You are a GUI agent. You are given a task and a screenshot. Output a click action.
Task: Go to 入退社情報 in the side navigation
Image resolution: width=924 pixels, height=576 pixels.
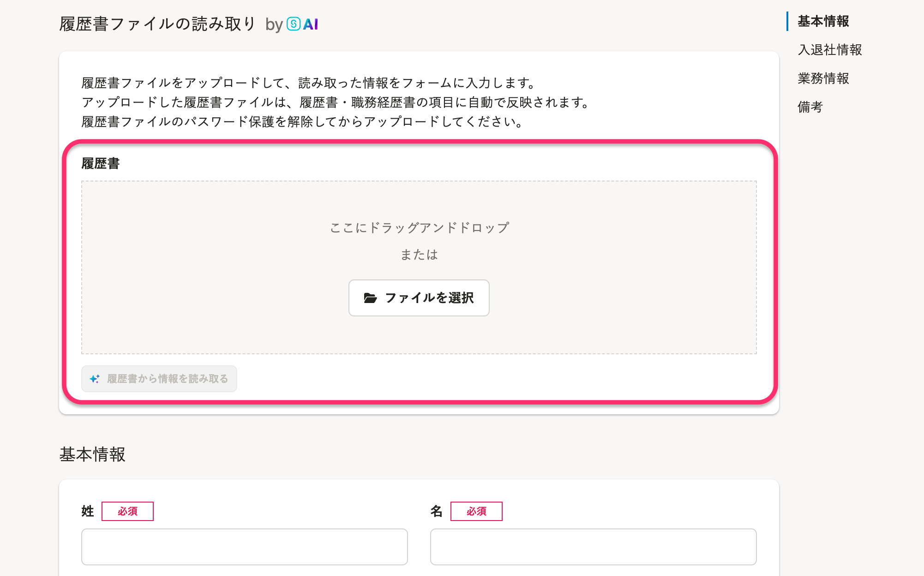point(830,50)
